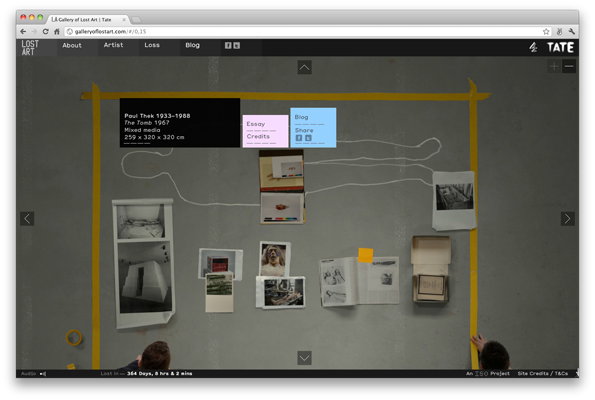Click the address bar URL field

(304, 31)
